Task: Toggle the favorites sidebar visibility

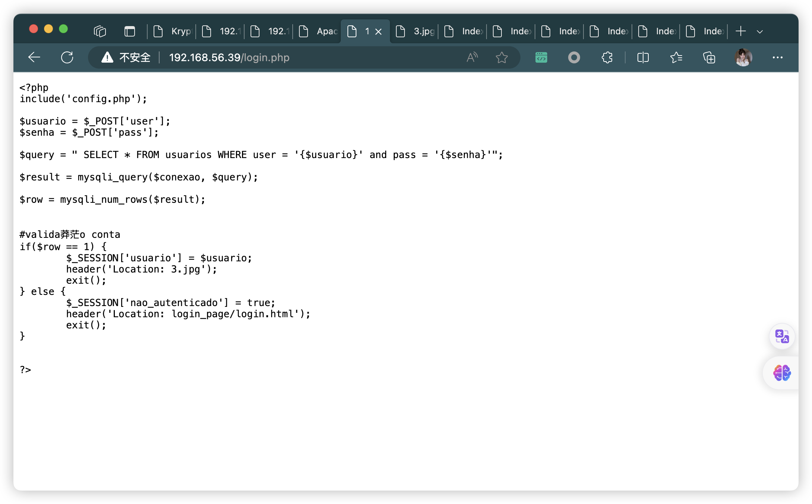Action: pos(676,57)
